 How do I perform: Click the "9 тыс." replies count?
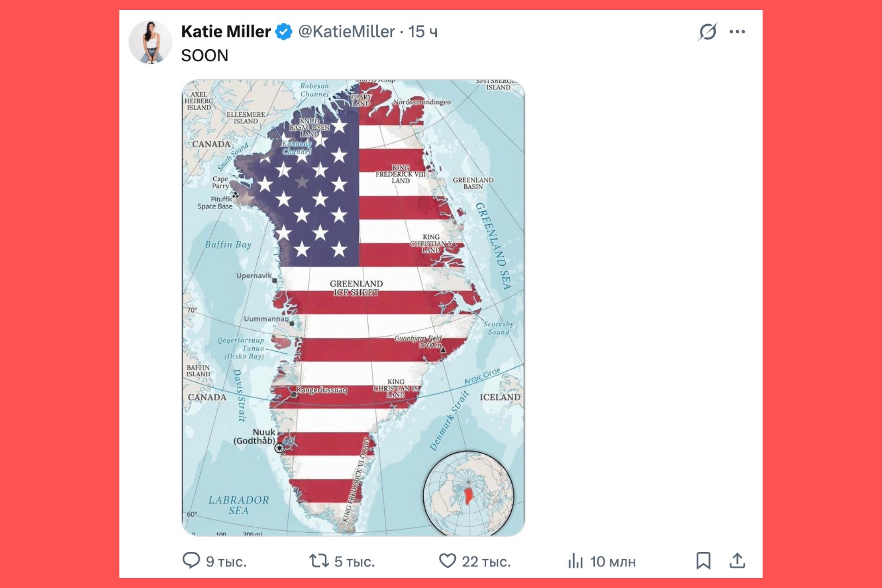pos(226,562)
